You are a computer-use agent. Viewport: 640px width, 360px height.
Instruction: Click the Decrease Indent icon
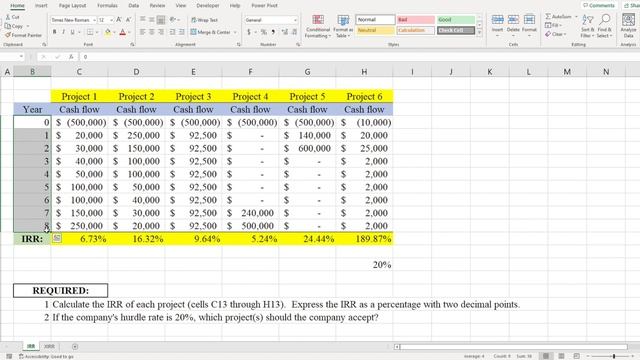[172, 32]
